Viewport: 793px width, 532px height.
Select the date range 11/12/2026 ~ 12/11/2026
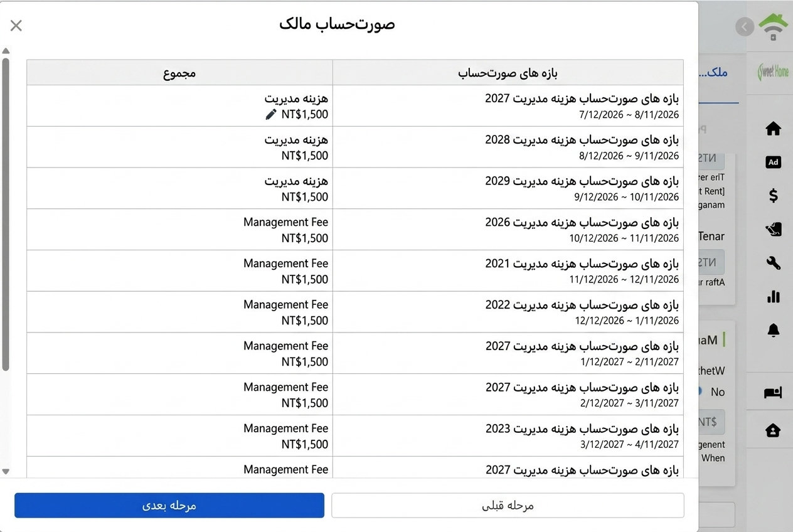point(624,280)
